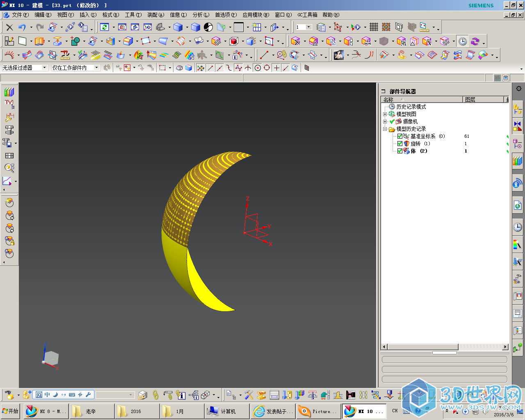
Task: Click the table/spreadsheet icon in left toolbar
Action: pyautogui.click(x=9, y=156)
